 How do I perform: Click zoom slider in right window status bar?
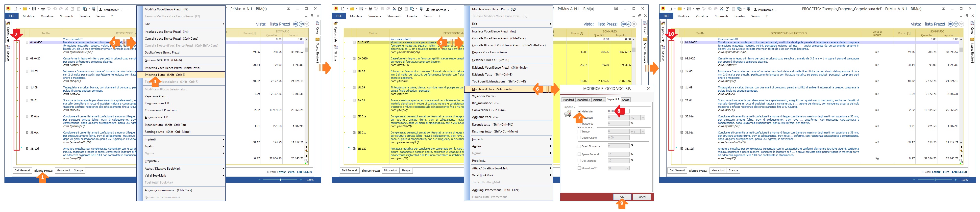tap(935, 179)
